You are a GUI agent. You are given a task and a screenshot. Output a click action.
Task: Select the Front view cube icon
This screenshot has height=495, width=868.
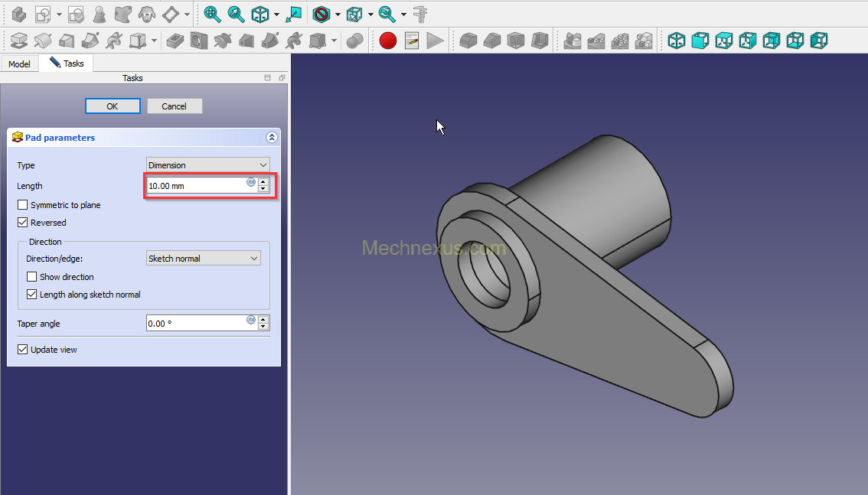point(700,41)
